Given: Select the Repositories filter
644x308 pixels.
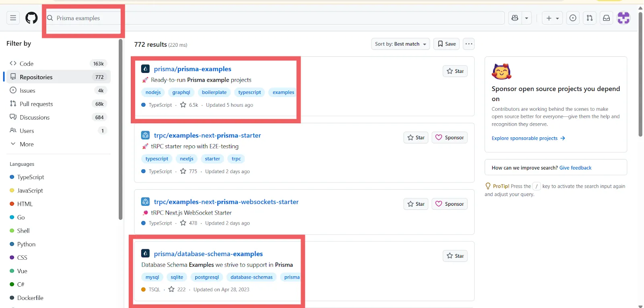Looking at the screenshot, I should pos(58,77).
